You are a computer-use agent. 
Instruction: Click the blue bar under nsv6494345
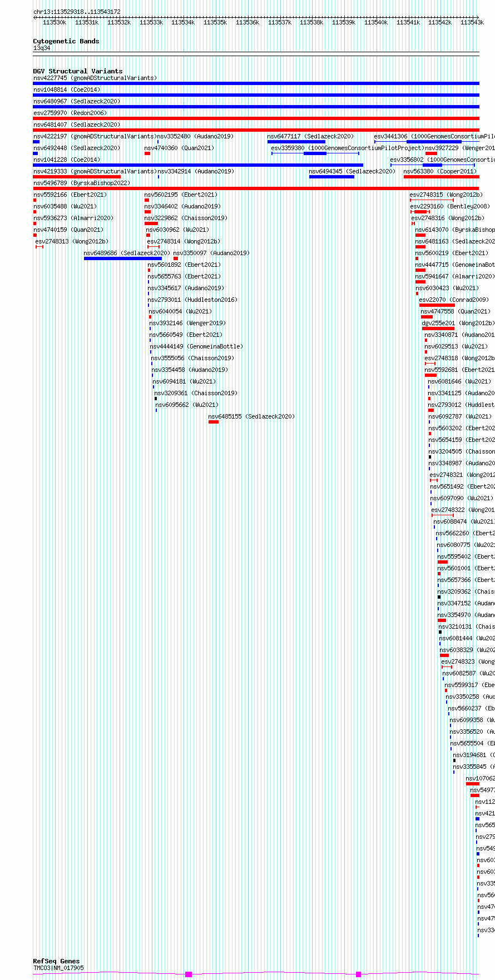pyautogui.click(x=331, y=177)
